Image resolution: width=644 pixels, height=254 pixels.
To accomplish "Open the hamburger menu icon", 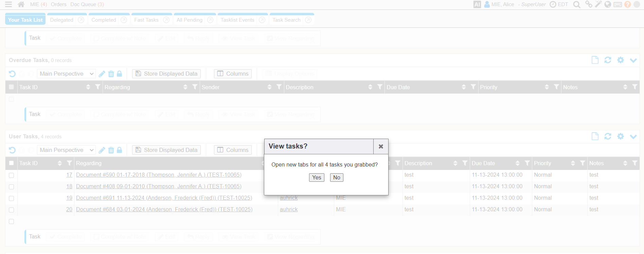I will coord(8,4).
